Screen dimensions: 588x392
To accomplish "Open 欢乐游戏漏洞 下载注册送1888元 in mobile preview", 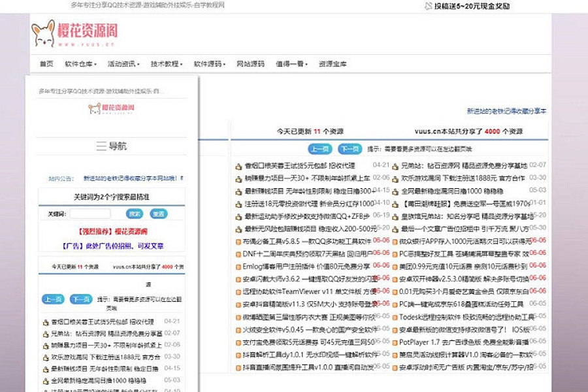I will (x=105, y=357).
